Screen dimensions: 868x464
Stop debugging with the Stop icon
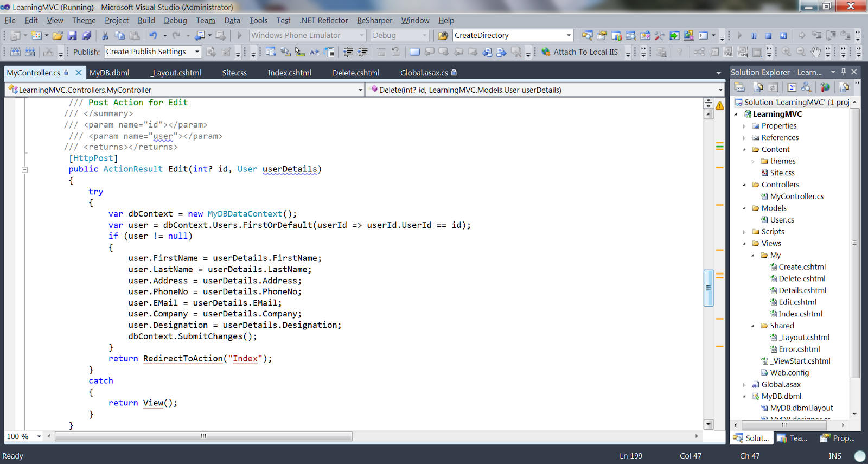768,36
